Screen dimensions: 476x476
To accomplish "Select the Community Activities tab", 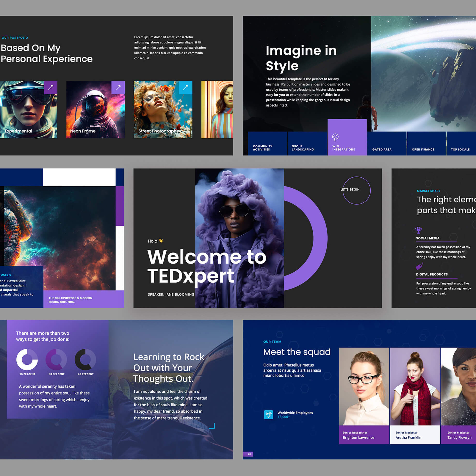I will click(268, 143).
